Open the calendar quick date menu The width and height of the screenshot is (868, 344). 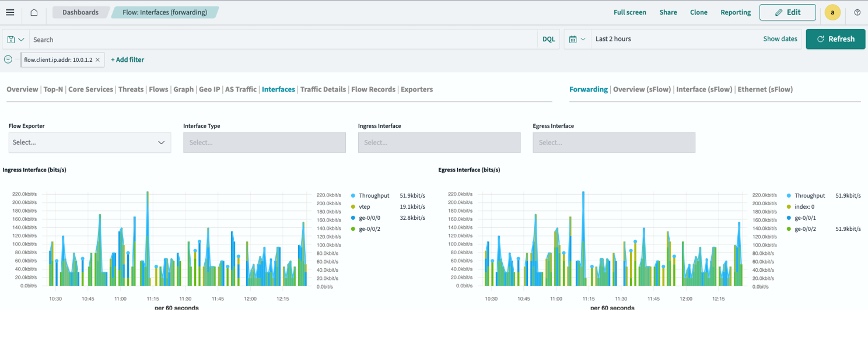pos(577,39)
